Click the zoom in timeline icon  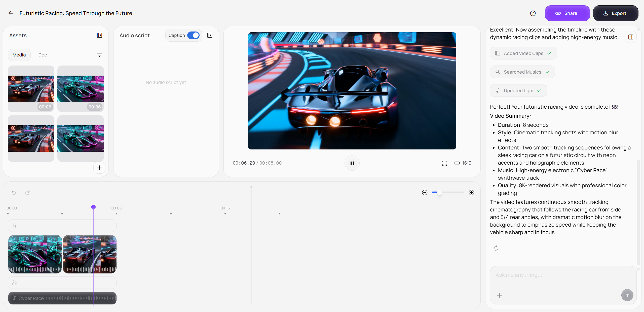click(471, 193)
